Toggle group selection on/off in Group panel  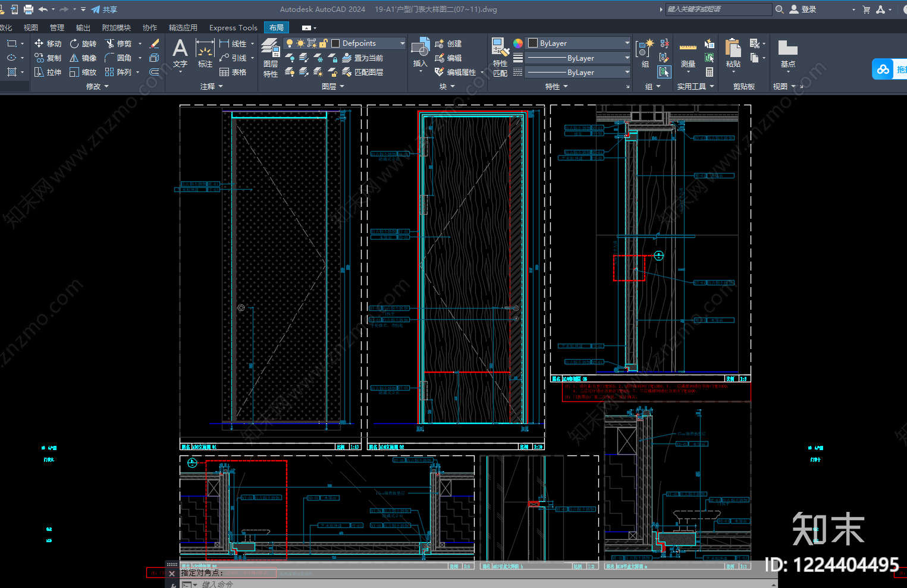(x=664, y=72)
